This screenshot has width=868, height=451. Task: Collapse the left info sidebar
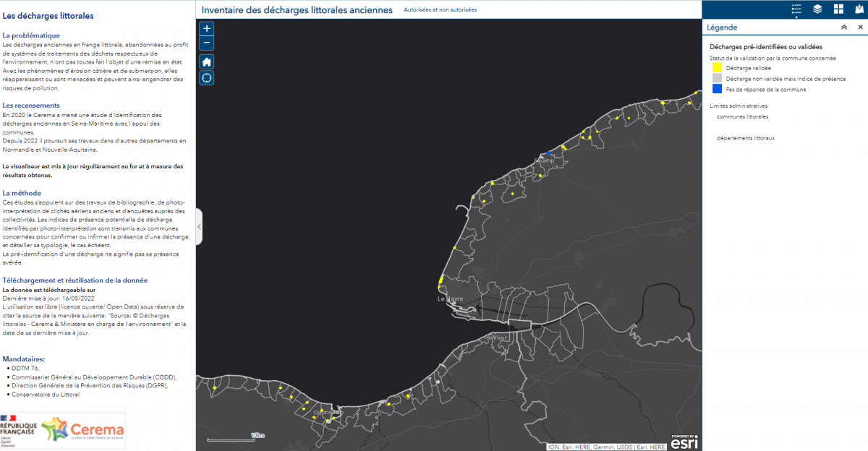pos(199,227)
